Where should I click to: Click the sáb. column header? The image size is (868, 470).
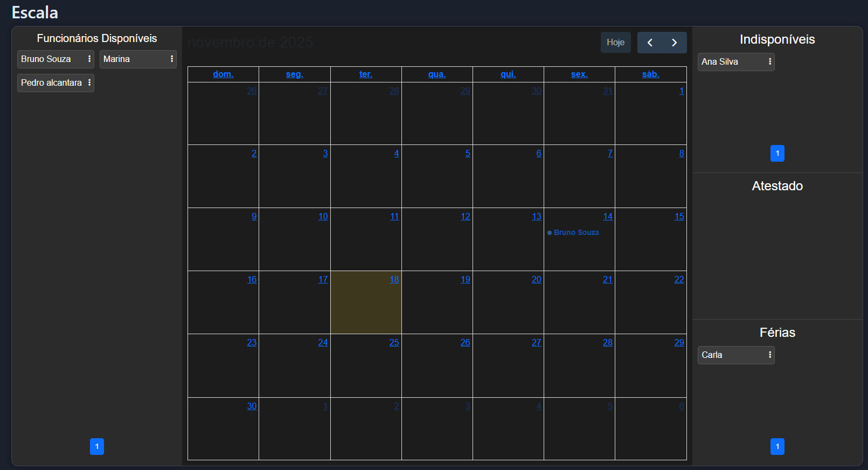650,74
